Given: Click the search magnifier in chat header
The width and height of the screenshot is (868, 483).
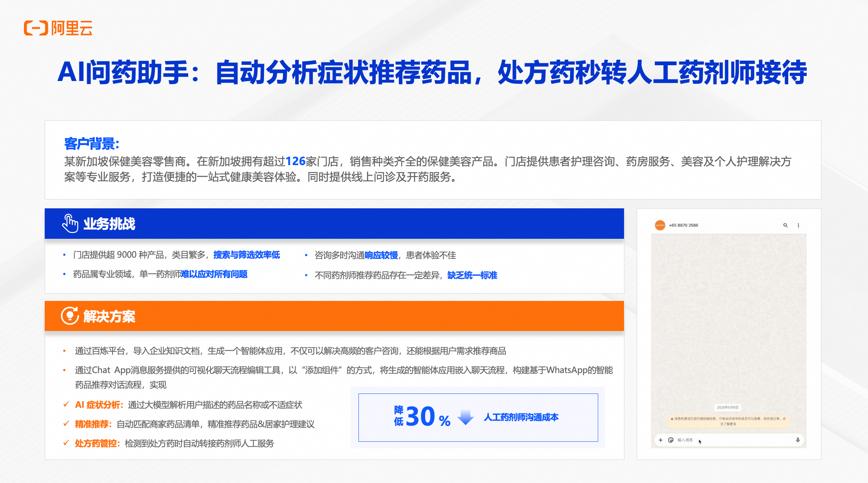Looking at the screenshot, I should pyautogui.click(x=785, y=225).
